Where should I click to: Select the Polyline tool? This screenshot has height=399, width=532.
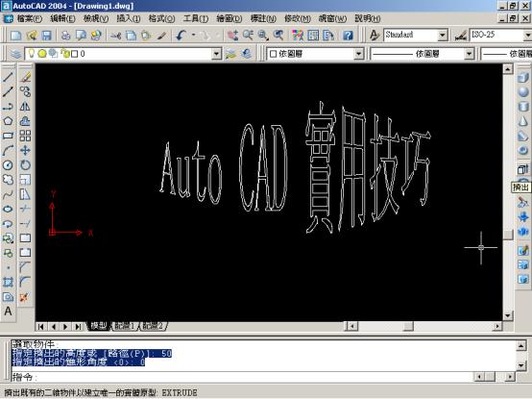pos(8,107)
